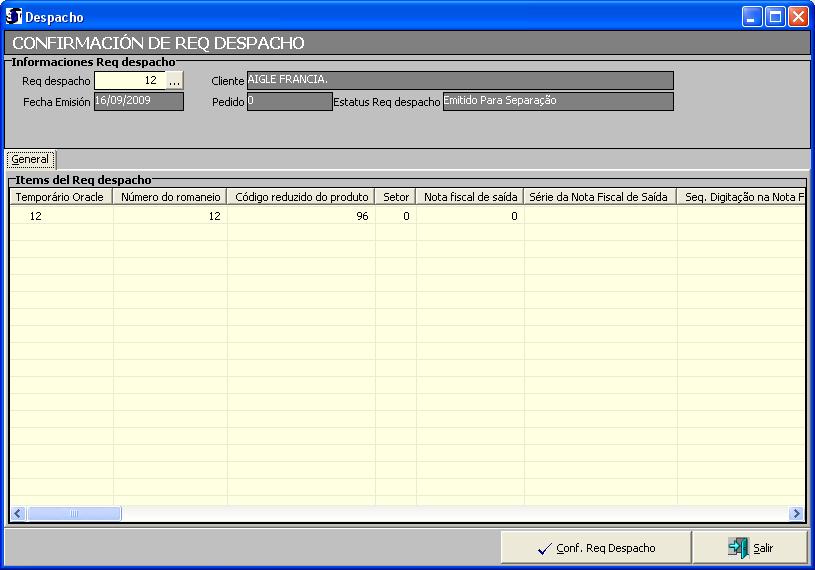Click Série da Nota Fiscal de Saída header
Image resolution: width=815 pixels, height=570 pixels.
click(x=600, y=198)
